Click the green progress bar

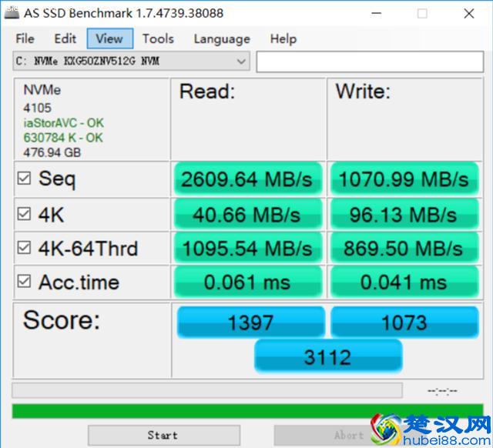coord(246,410)
